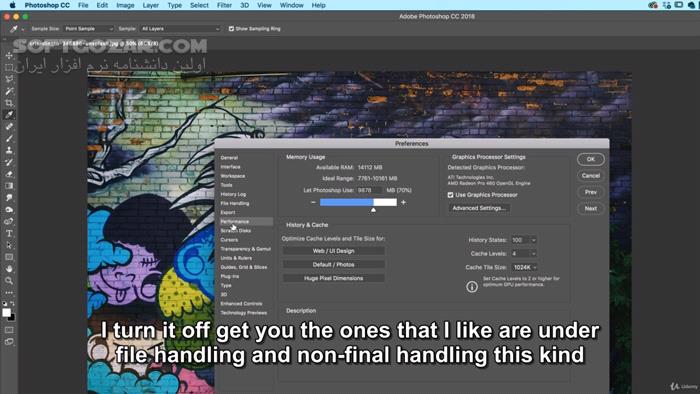Uncheck Use Graphics Processor
The image size is (700, 394).
(x=450, y=195)
